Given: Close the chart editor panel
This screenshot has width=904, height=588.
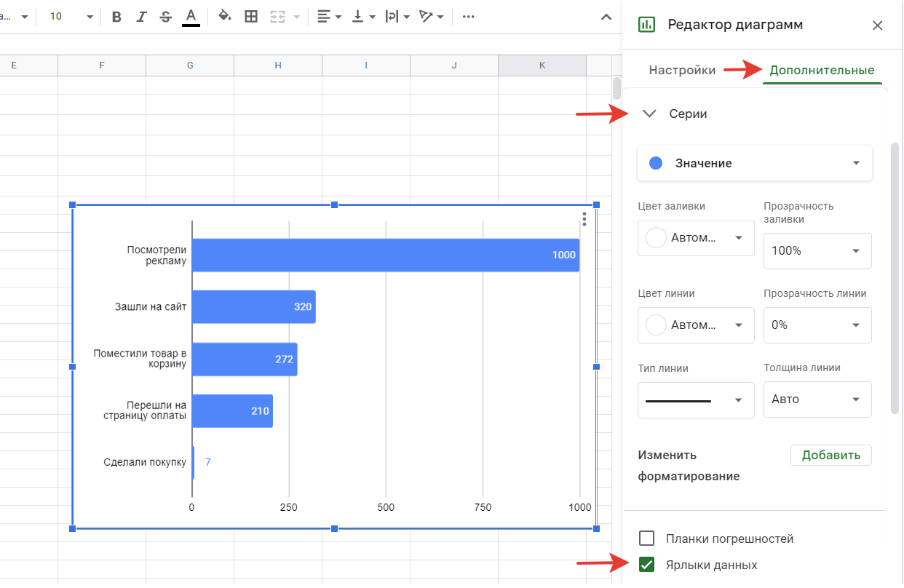Looking at the screenshot, I should click(877, 25).
